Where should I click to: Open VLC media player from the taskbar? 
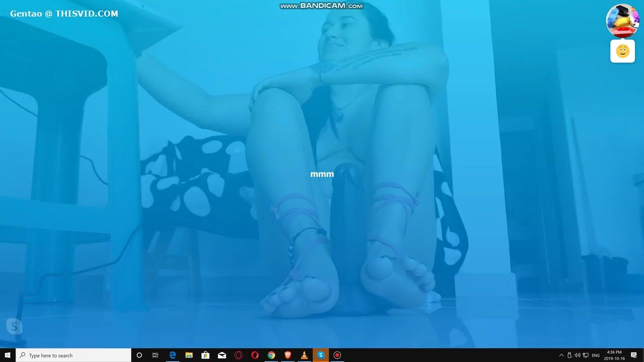click(x=304, y=355)
